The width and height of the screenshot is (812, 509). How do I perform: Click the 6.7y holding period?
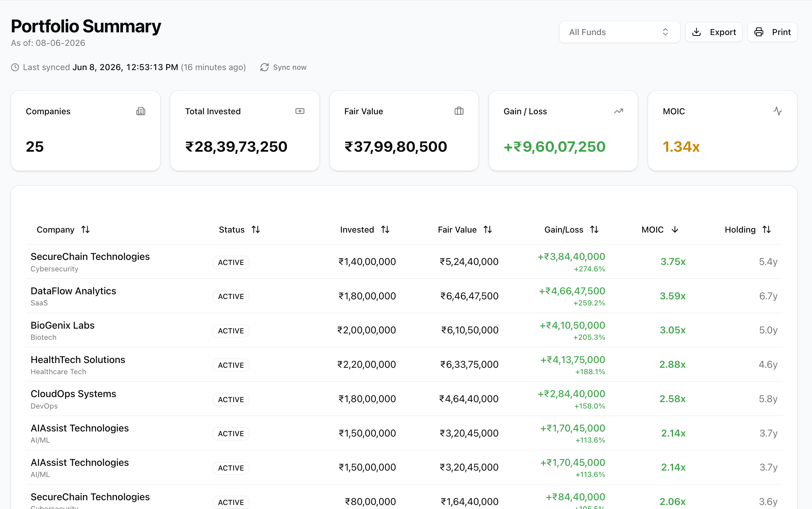(768, 296)
